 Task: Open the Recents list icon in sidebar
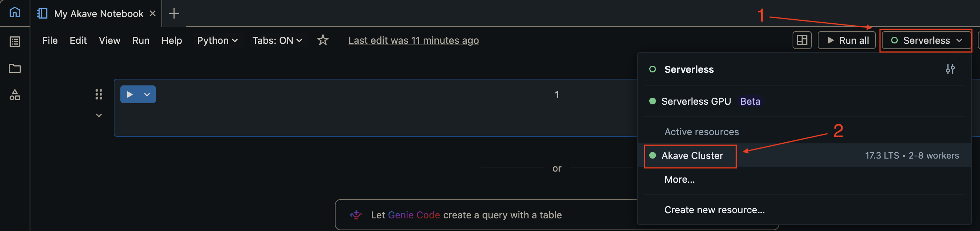(x=14, y=42)
